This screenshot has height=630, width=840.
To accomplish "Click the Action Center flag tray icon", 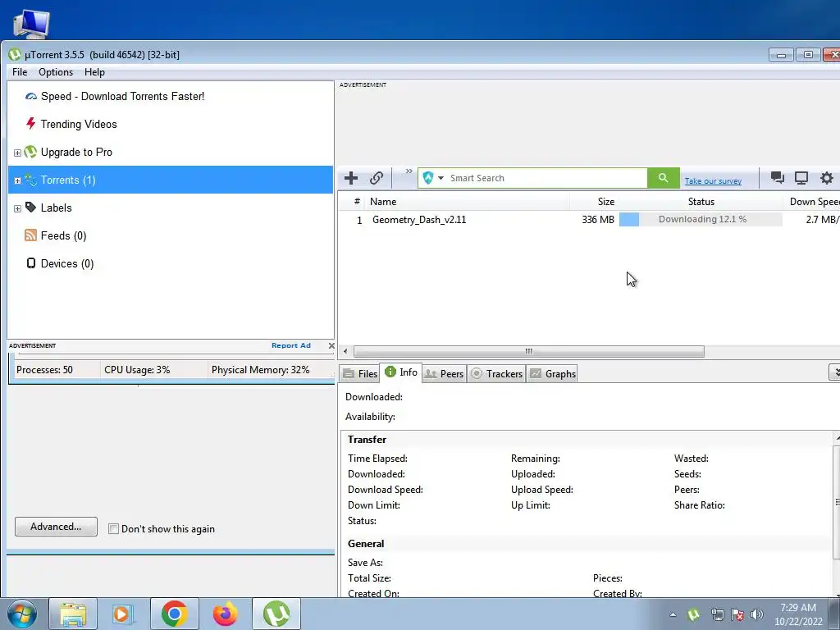I will (737, 615).
